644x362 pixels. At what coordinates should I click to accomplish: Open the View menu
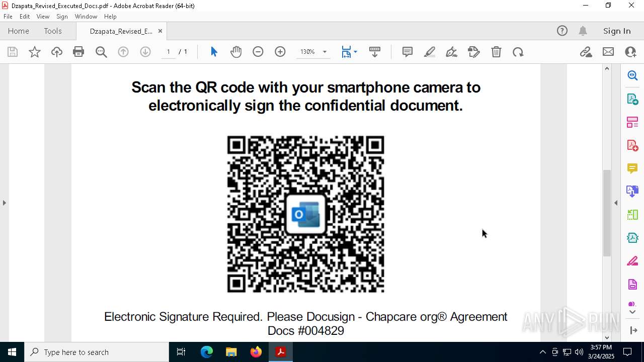(43, 17)
